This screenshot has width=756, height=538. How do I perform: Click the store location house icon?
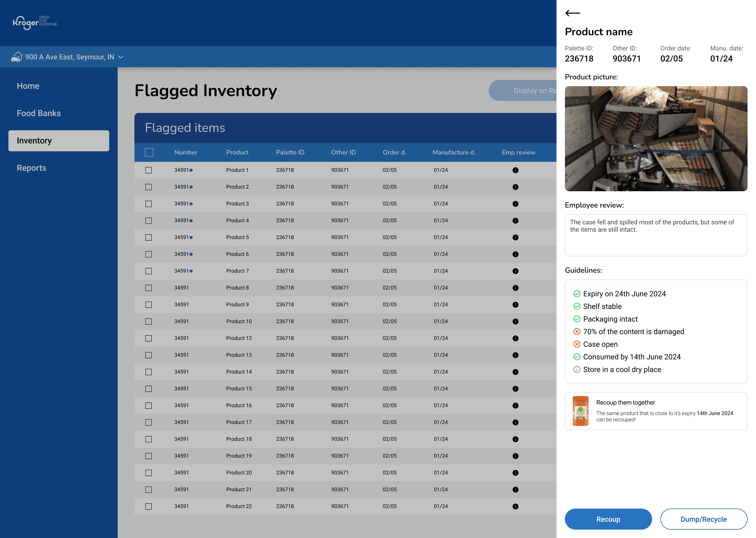(x=17, y=57)
